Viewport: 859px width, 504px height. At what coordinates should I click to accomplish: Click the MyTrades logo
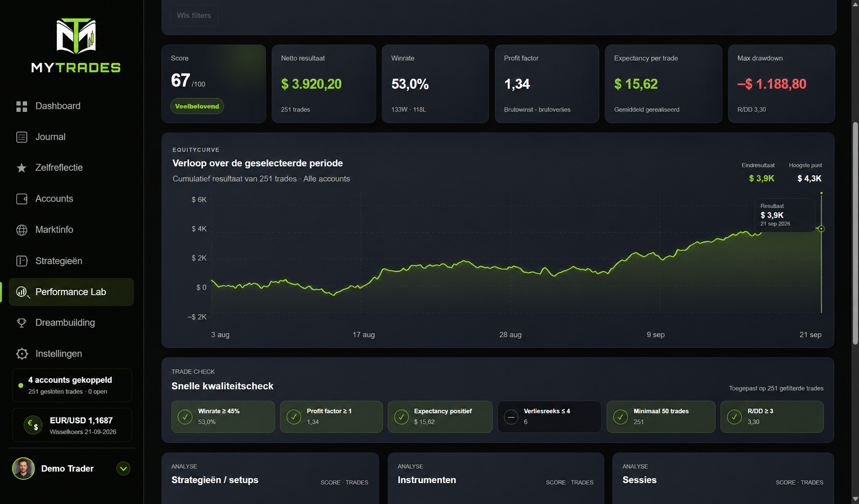click(76, 46)
